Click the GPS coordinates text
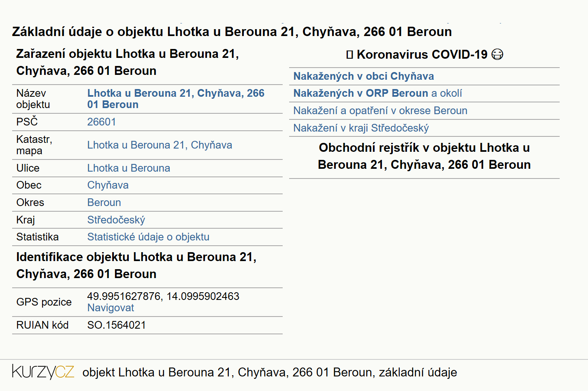This screenshot has width=588, height=391. click(163, 296)
